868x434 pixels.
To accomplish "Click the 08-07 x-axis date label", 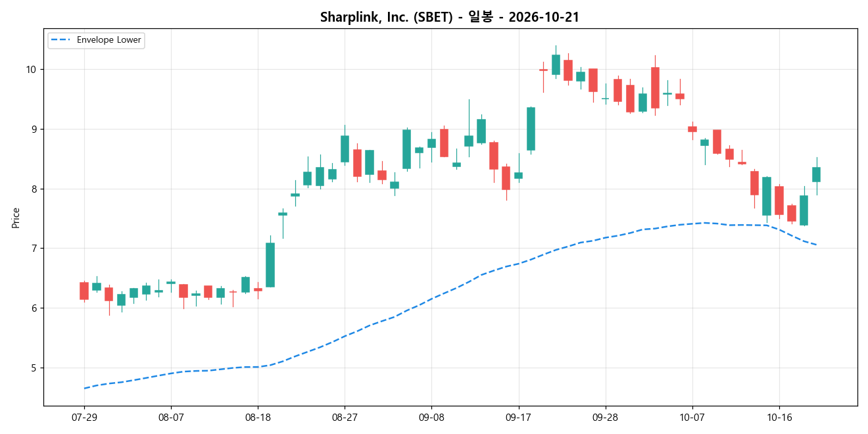I will (x=171, y=417).
